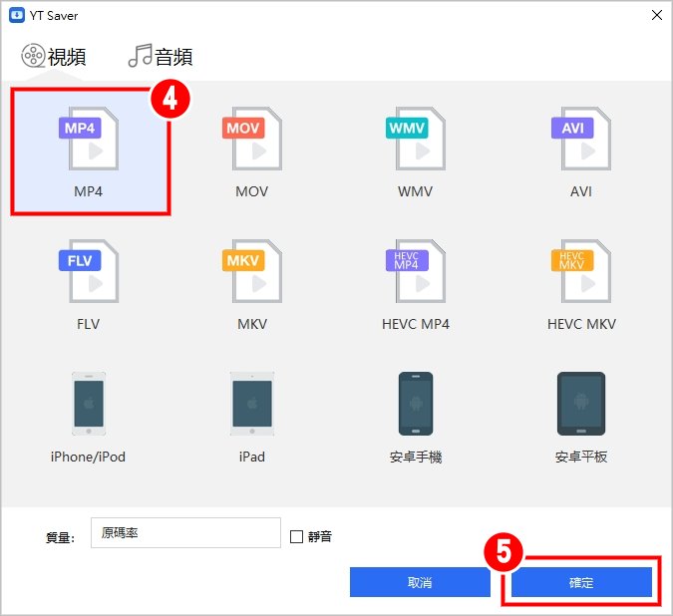This screenshot has width=673, height=616.
Task: Pick the 安卓手機 device preset
Action: (x=416, y=404)
